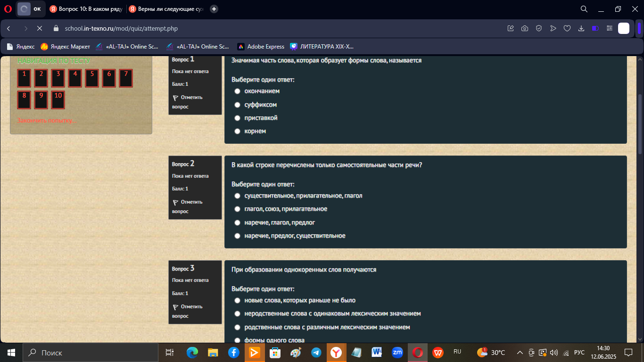
Task: Click the new tab plus button
Action: (x=214, y=9)
